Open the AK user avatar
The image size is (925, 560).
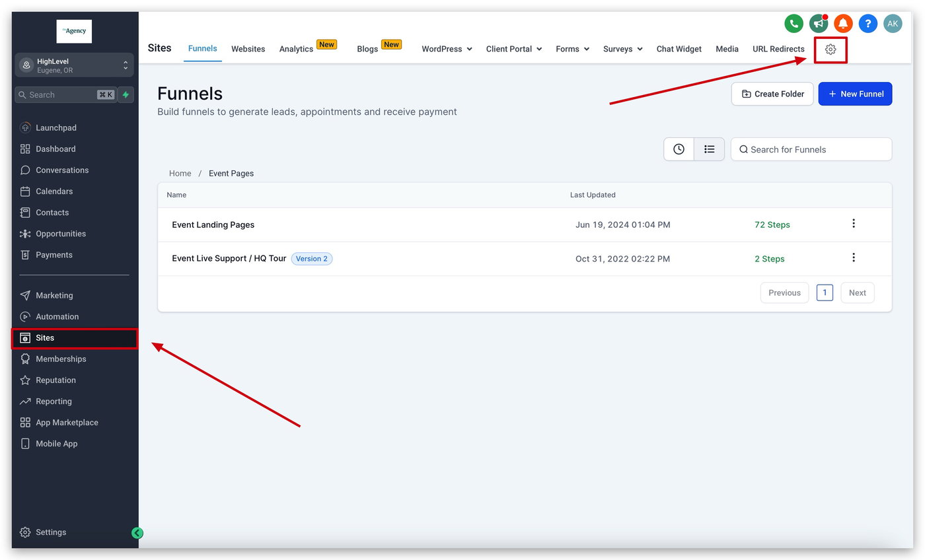coord(893,24)
